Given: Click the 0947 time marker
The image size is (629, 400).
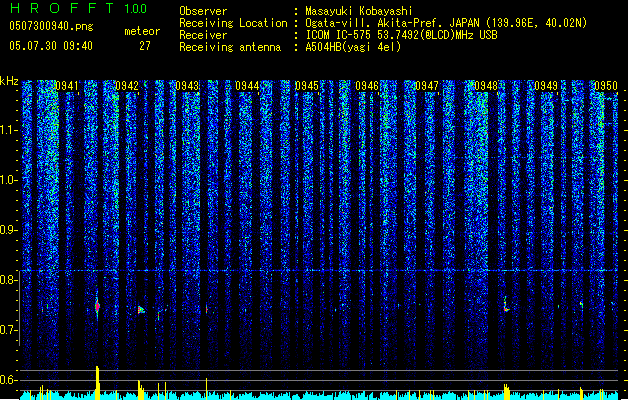Looking at the screenshot, I should click(427, 86).
